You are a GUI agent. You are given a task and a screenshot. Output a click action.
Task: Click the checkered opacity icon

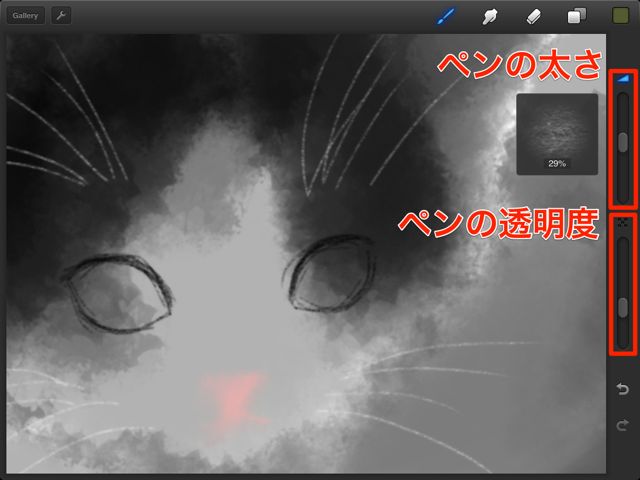click(622, 222)
